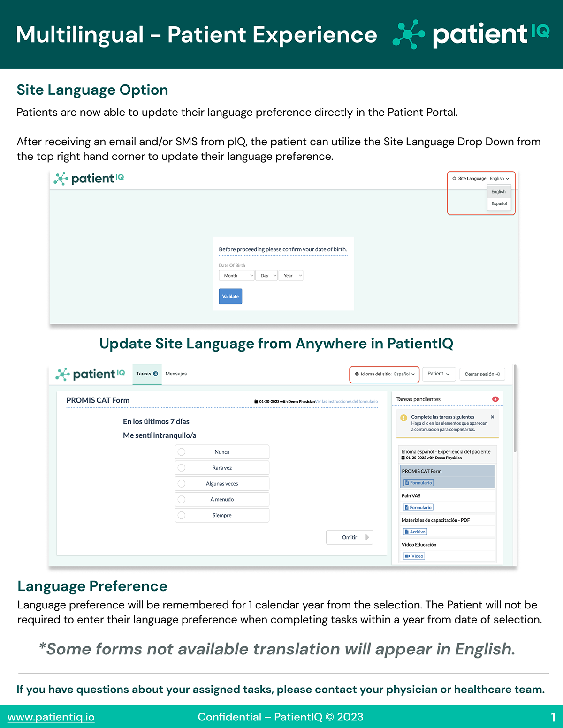
Task: Select English in the language list
Action: point(499,192)
